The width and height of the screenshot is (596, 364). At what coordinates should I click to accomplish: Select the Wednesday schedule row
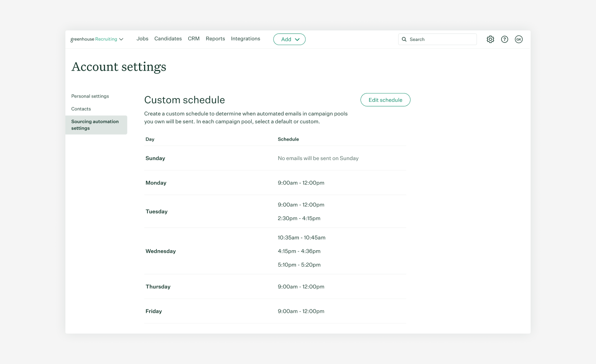pyautogui.click(x=275, y=251)
